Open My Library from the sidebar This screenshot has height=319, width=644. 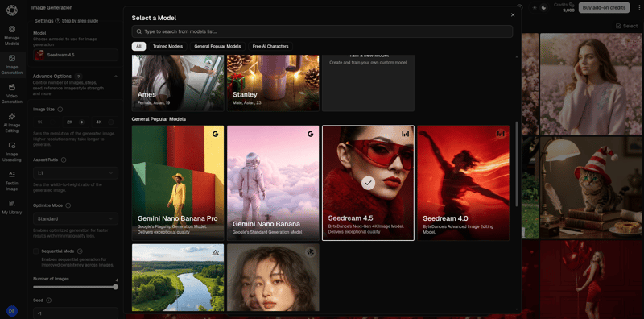click(x=12, y=207)
